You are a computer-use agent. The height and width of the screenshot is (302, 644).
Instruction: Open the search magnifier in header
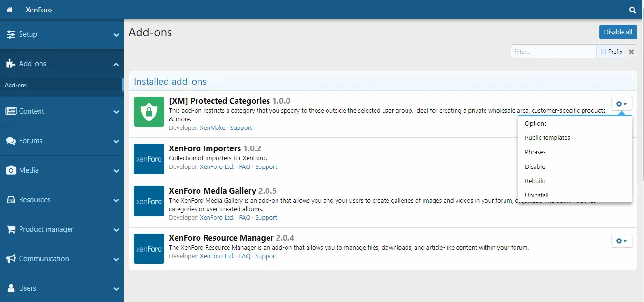pyautogui.click(x=633, y=10)
